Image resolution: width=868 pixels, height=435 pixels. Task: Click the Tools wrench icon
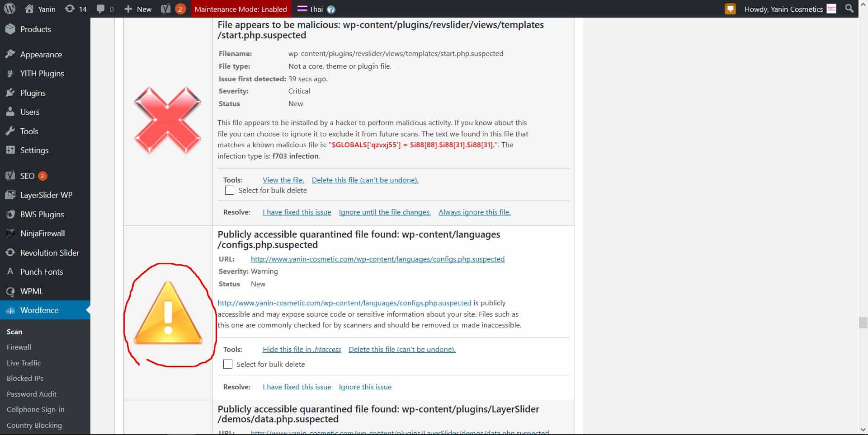pos(10,131)
